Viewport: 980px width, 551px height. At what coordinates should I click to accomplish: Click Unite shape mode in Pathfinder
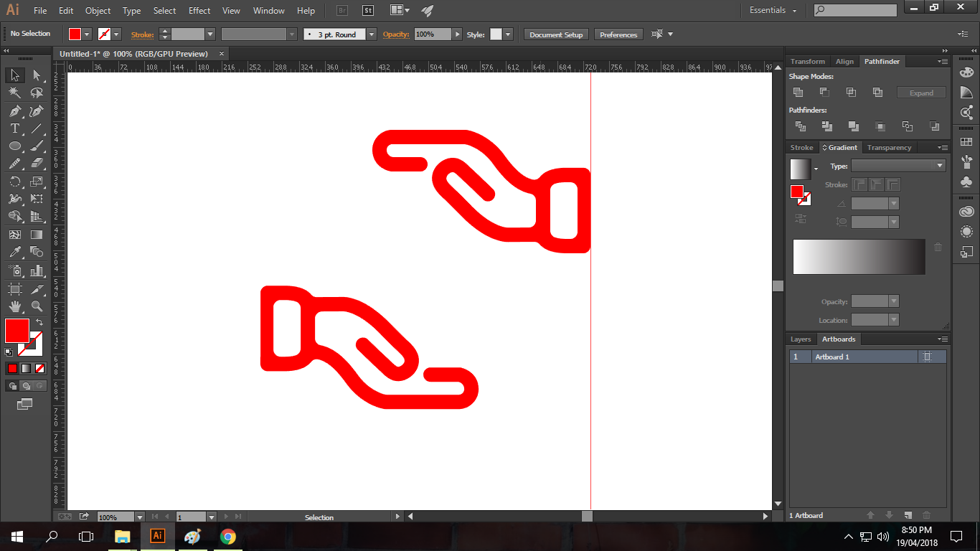tap(798, 93)
